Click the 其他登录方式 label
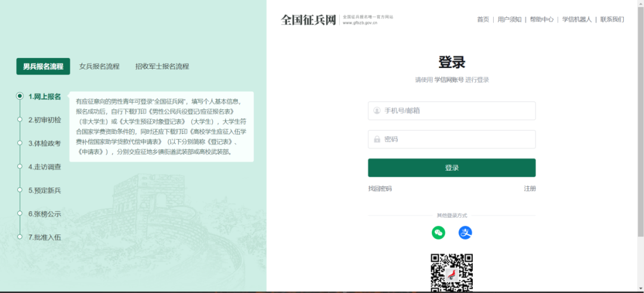The image size is (644, 293). coord(452,215)
